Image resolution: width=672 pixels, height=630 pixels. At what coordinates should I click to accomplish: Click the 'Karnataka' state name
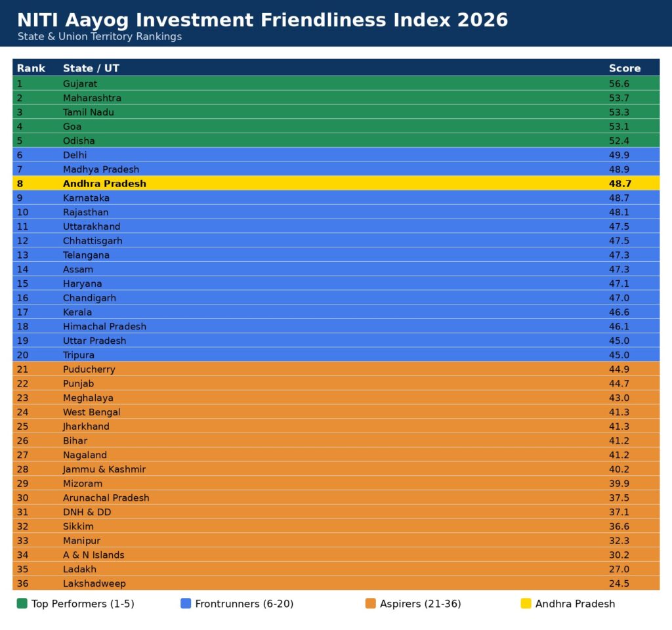click(86, 198)
